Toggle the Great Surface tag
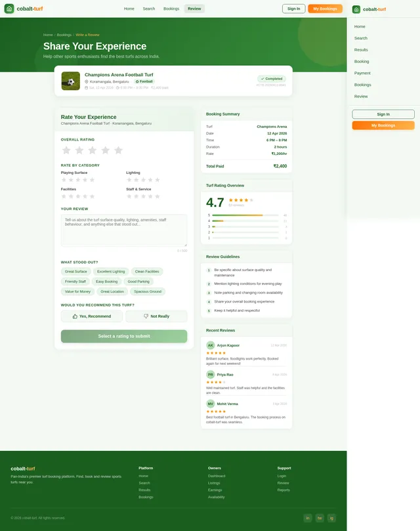This screenshot has width=420, height=531. [x=76, y=272]
